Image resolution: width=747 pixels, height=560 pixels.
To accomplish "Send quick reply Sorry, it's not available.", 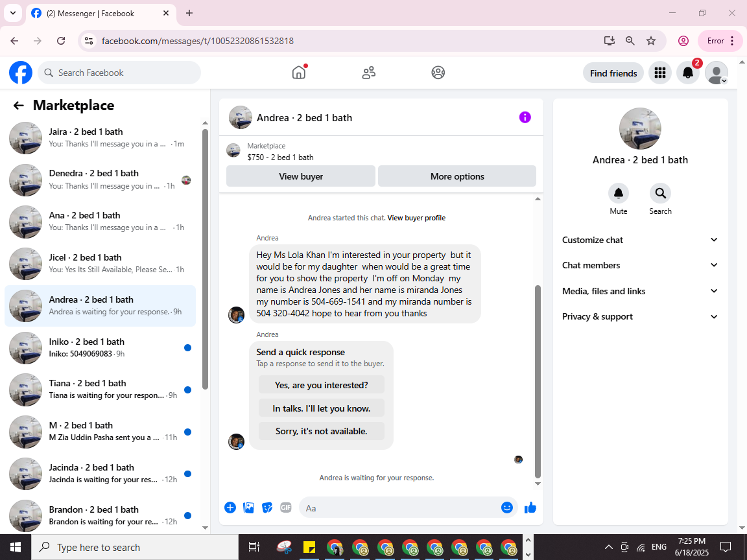I will click(x=321, y=431).
